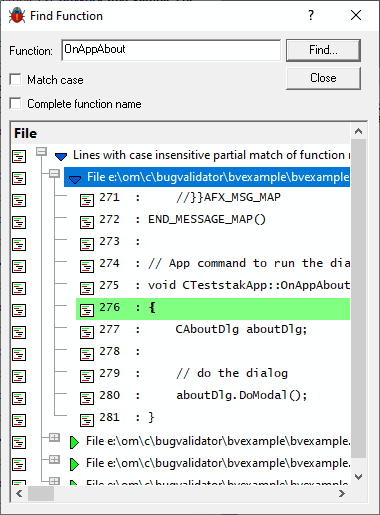This screenshot has width=380, height=515.
Task: Click the Close button
Action: (323, 78)
